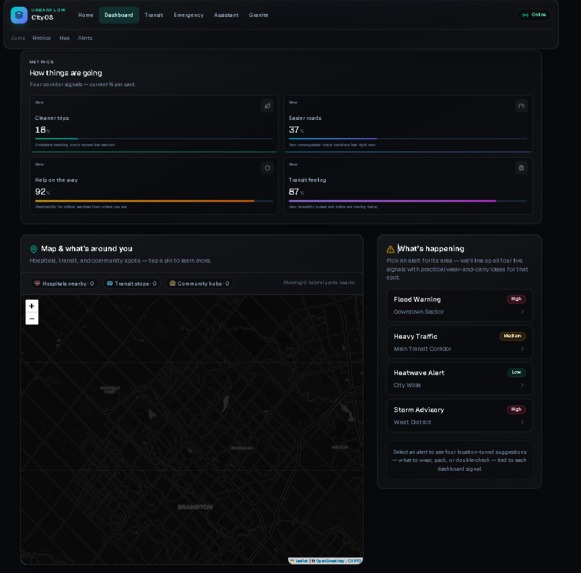Click the map pin icon beside Map heading
The image size is (581, 573).
click(x=34, y=249)
